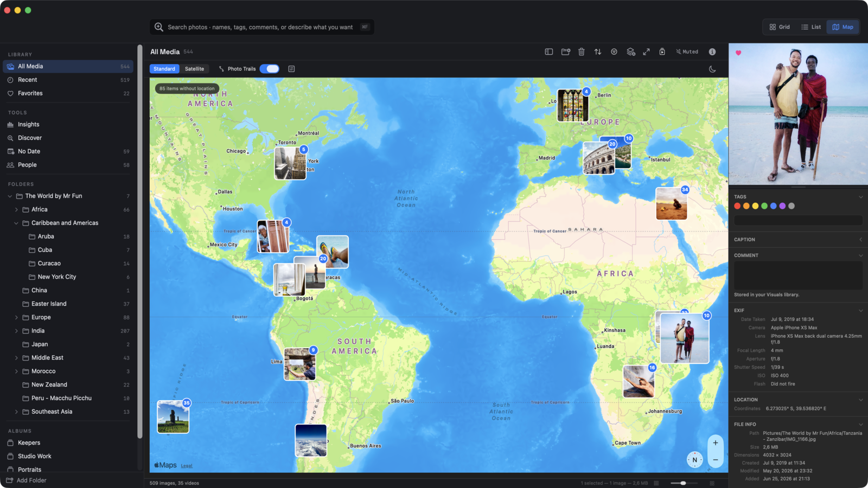
Task: Open the Maps Legal link
Action: tap(187, 466)
